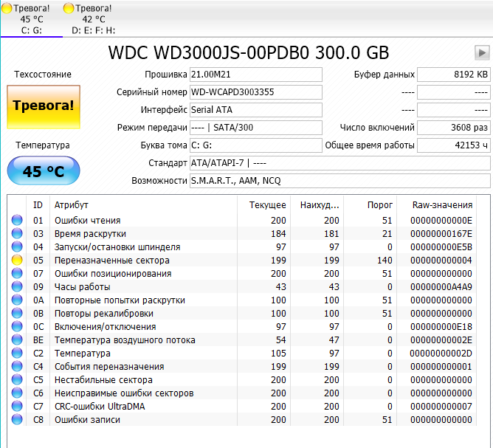This screenshot has width=493, height=448.
Task: Select the D: E: F: H: disk tab
Action: pyautogui.click(x=94, y=19)
